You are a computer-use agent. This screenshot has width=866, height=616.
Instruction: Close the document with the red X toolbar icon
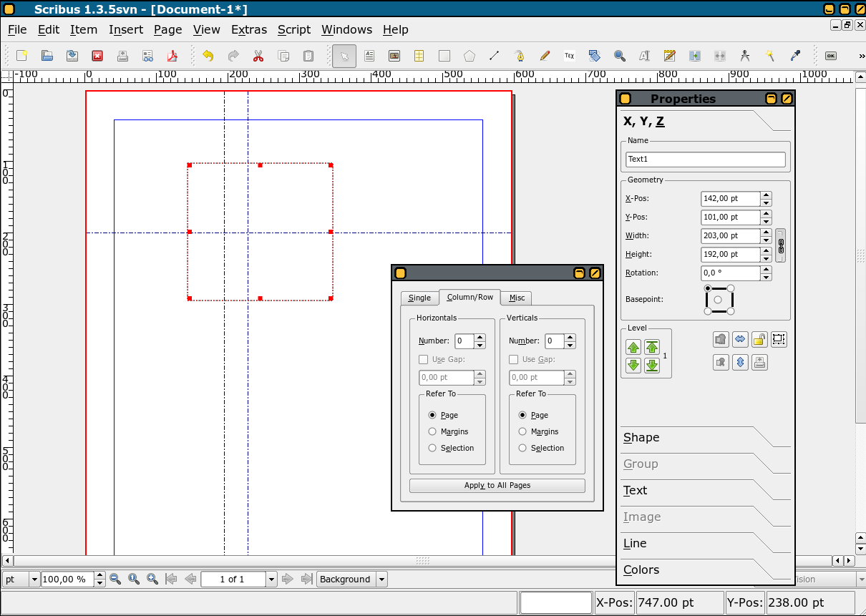click(x=97, y=56)
